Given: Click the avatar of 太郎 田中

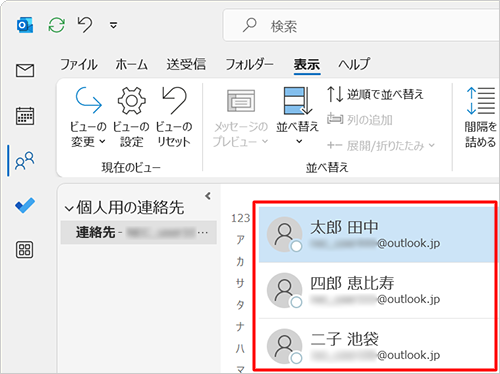Looking at the screenshot, I should (284, 234).
